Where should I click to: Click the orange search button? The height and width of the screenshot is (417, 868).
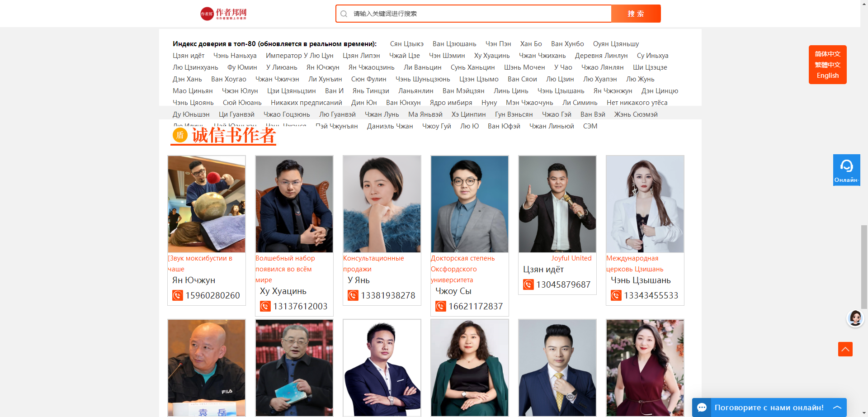[x=636, y=14]
